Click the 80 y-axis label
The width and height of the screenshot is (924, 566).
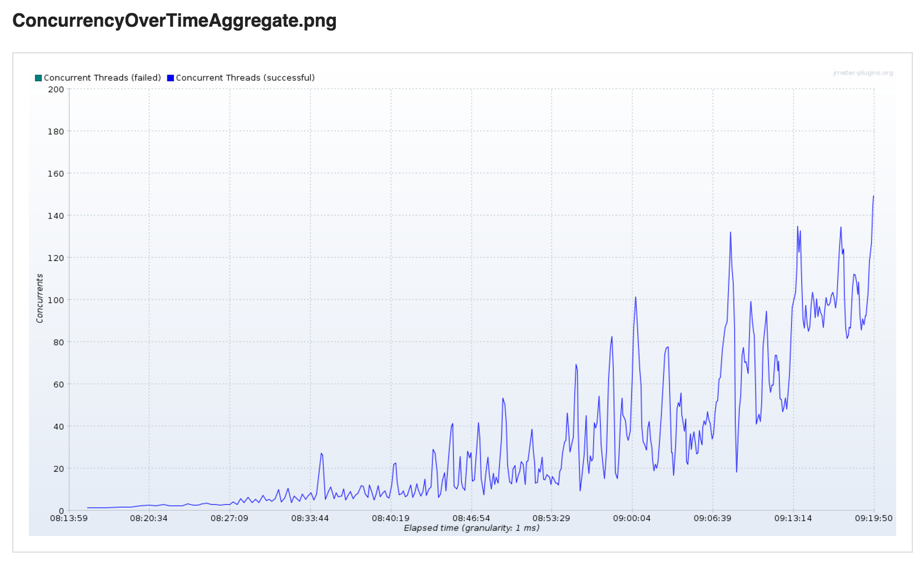(x=58, y=342)
